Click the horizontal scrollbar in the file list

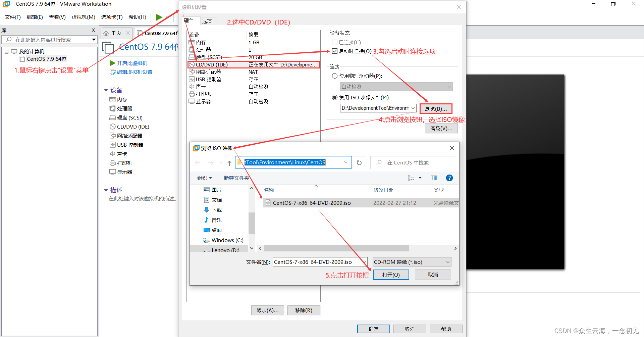coord(336,248)
